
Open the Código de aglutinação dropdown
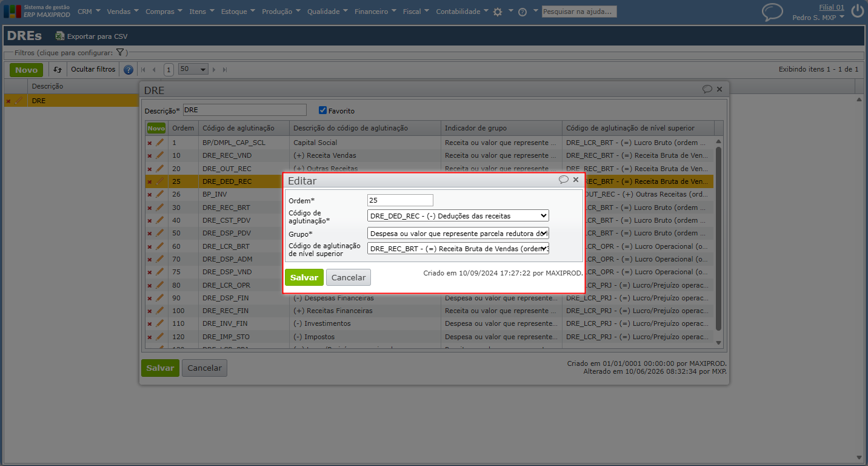[x=458, y=215]
